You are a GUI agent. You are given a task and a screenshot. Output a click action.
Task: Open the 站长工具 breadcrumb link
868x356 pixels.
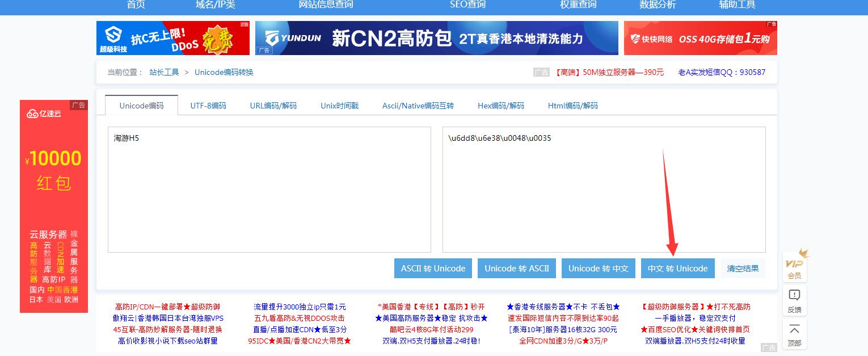164,72
